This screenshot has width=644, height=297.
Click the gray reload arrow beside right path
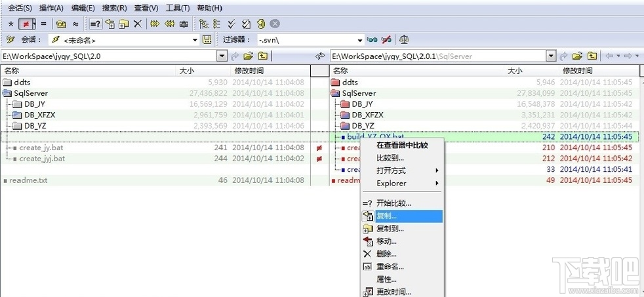click(x=563, y=56)
